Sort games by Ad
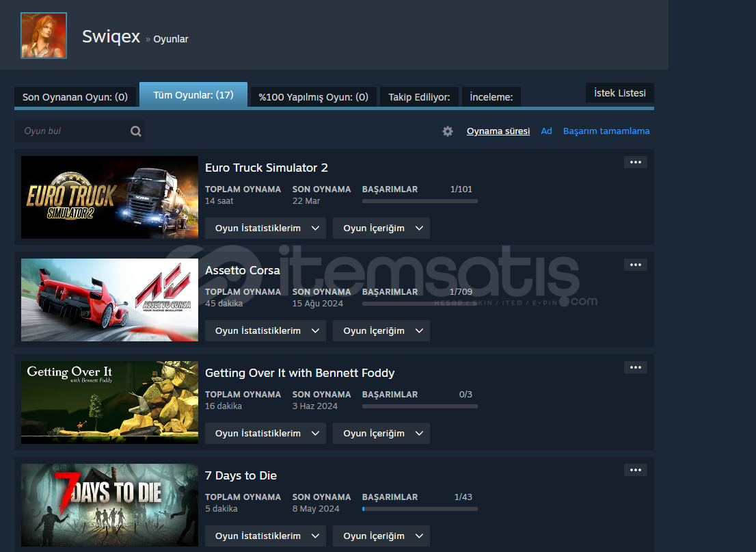The height and width of the screenshot is (552, 756). pos(546,131)
